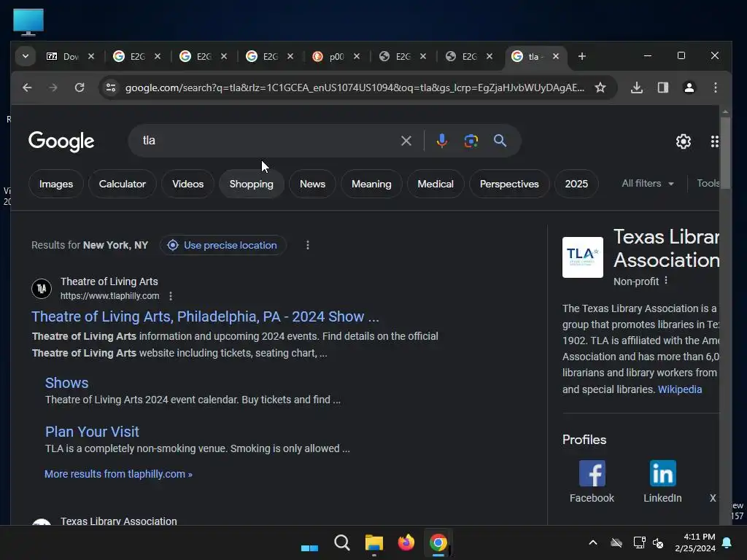Click the Google logo
This screenshot has height=560, width=747.
[x=61, y=141]
